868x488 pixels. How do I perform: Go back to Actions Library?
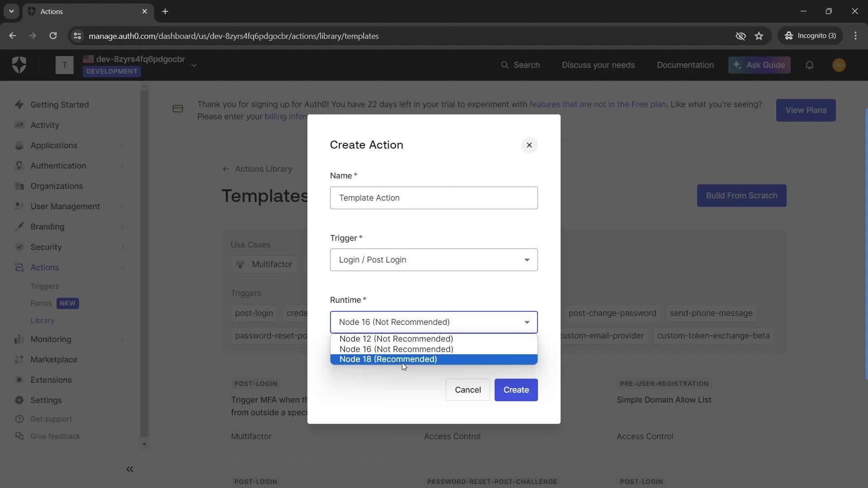[x=257, y=169]
